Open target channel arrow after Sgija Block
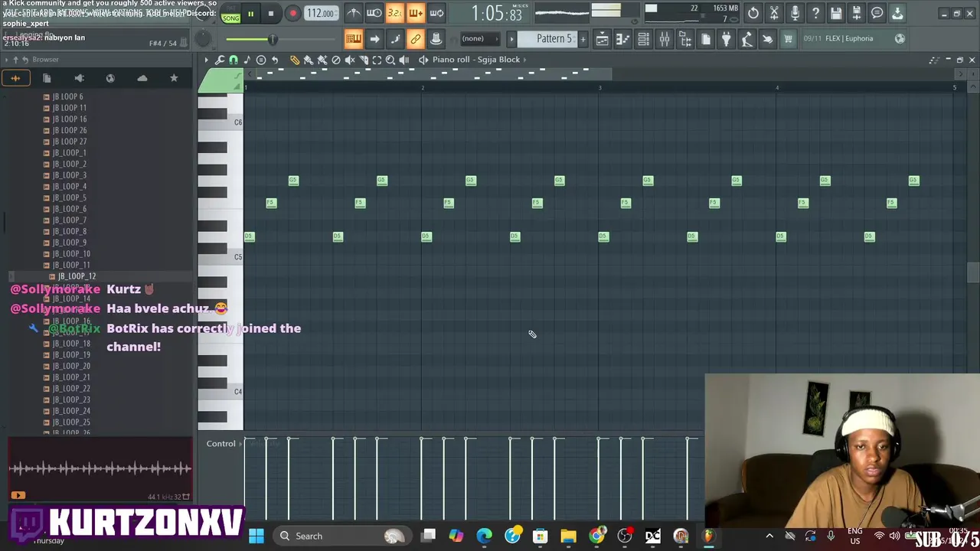Viewport: 980px width, 551px height. coord(524,60)
